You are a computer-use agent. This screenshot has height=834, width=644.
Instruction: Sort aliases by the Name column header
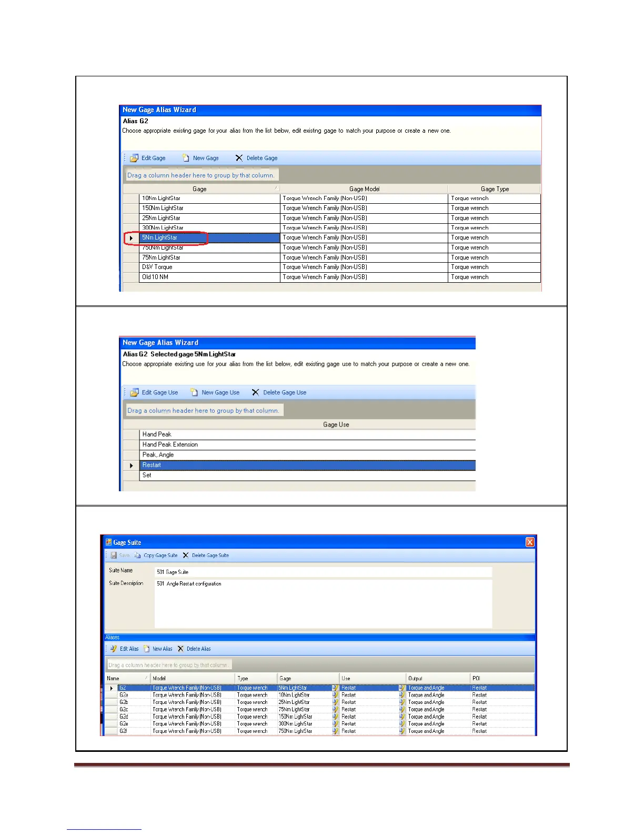tap(128, 678)
